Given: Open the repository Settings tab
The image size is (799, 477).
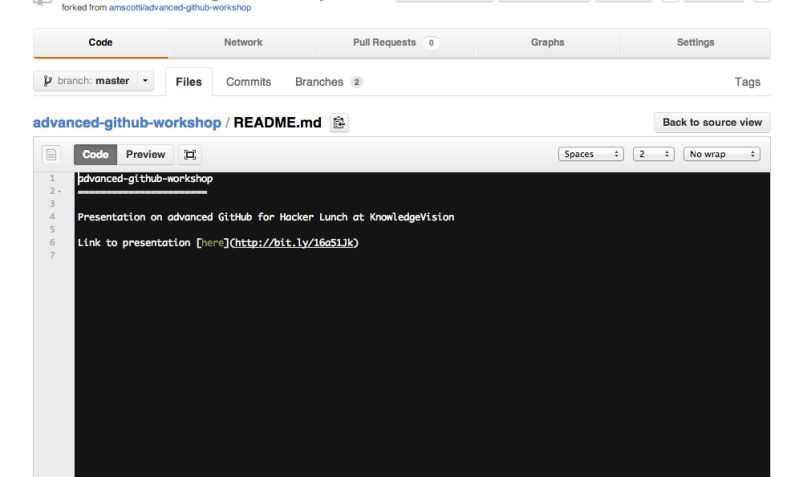Looking at the screenshot, I should [x=695, y=43].
